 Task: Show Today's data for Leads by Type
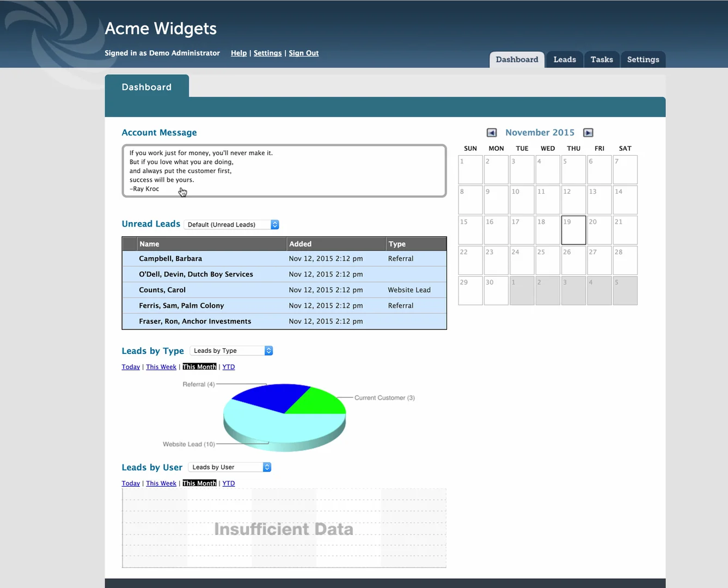(x=131, y=367)
